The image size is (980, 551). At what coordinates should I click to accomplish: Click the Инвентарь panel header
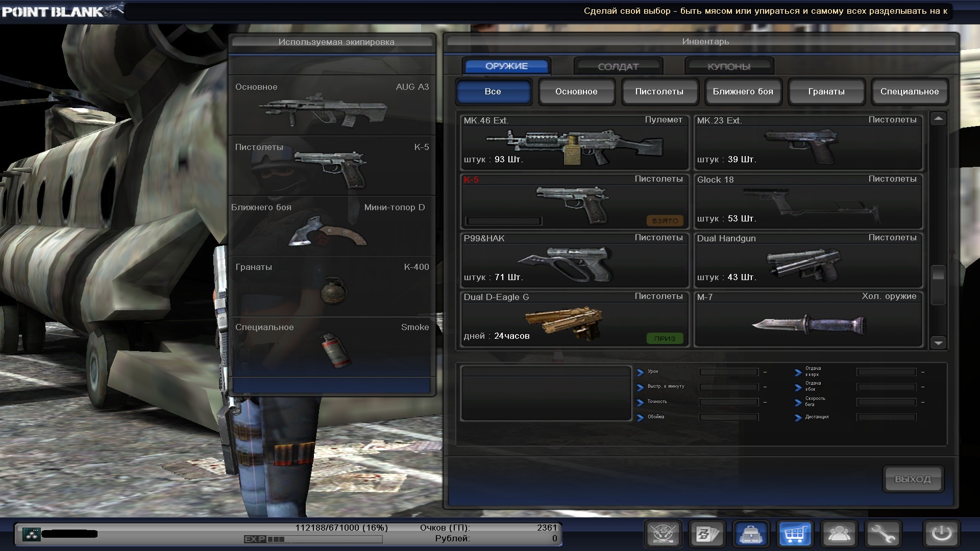pyautogui.click(x=701, y=42)
